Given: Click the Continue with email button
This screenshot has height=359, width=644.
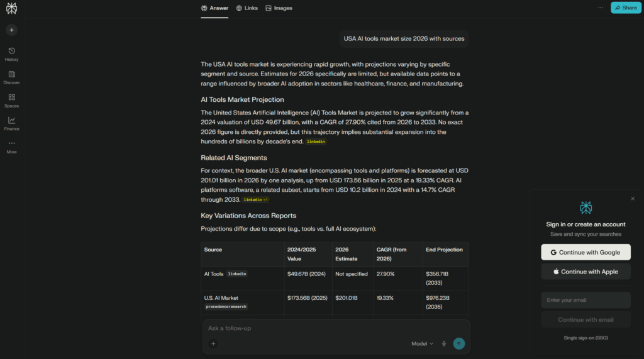Looking at the screenshot, I should click(x=586, y=319).
